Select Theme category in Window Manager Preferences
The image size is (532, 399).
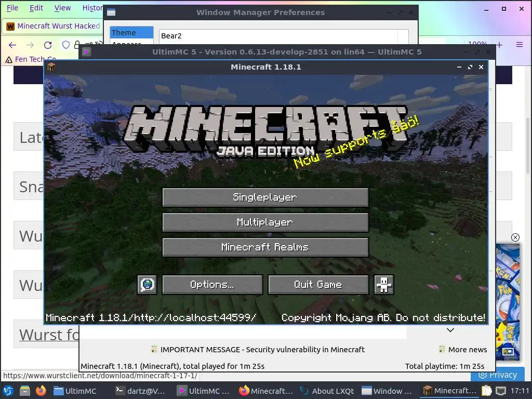pyautogui.click(x=131, y=33)
